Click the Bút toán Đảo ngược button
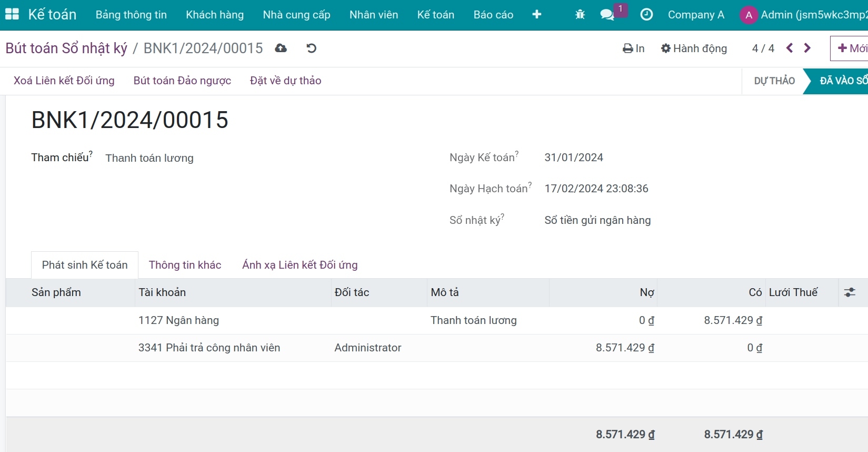This screenshot has height=452, width=868. pyautogui.click(x=182, y=81)
